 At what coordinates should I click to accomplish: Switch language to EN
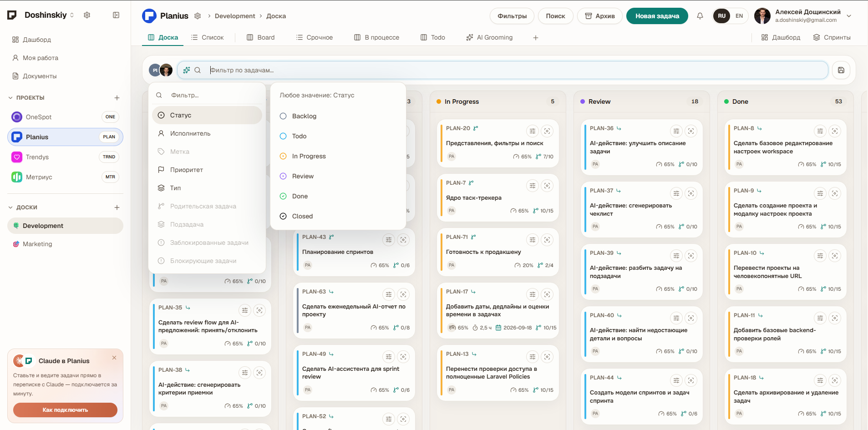pyautogui.click(x=739, y=16)
